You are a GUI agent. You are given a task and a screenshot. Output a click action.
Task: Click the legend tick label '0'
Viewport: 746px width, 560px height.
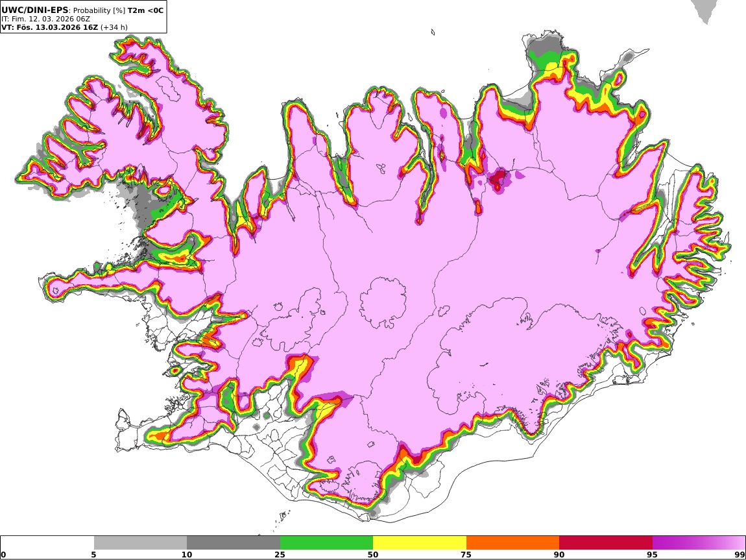4,555
